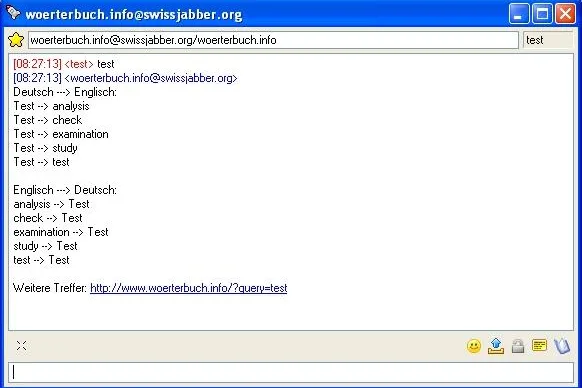
Task: Click the line 'Test --> study'
Action: tap(45, 148)
